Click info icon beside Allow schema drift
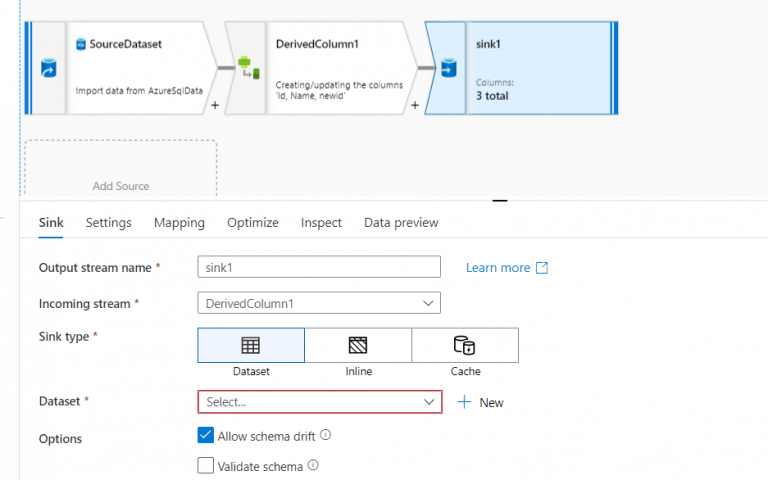This screenshot has height=480, width=768. point(325,436)
